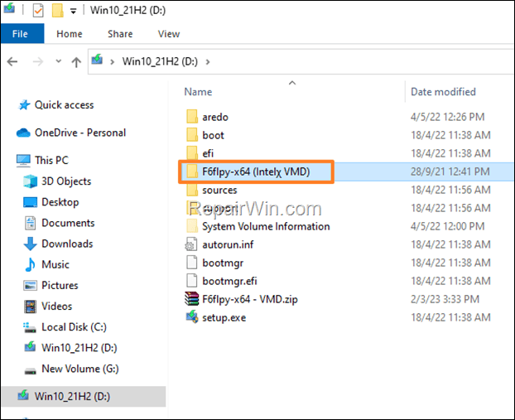The width and height of the screenshot is (515, 420).
Task: Click the aredo folder name
Action: (215, 117)
